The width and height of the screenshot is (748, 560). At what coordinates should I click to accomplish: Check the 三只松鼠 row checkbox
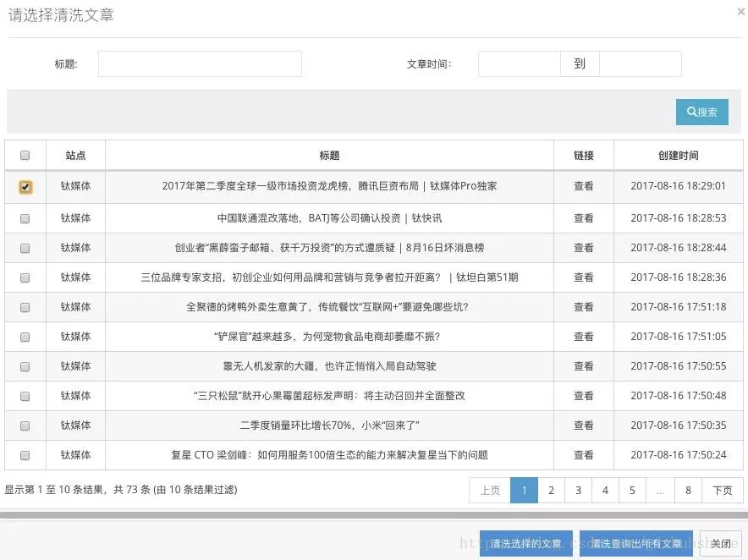(25, 396)
